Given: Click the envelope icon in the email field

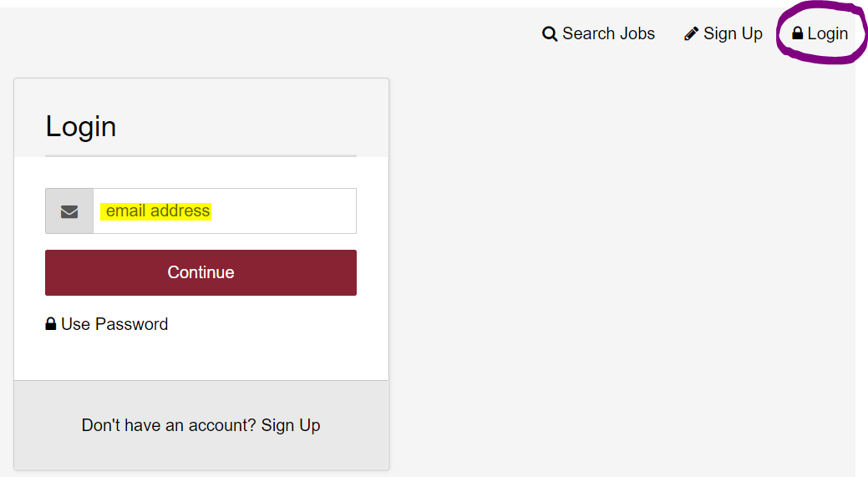Looking at the screenshot, I should pos(69,211).
